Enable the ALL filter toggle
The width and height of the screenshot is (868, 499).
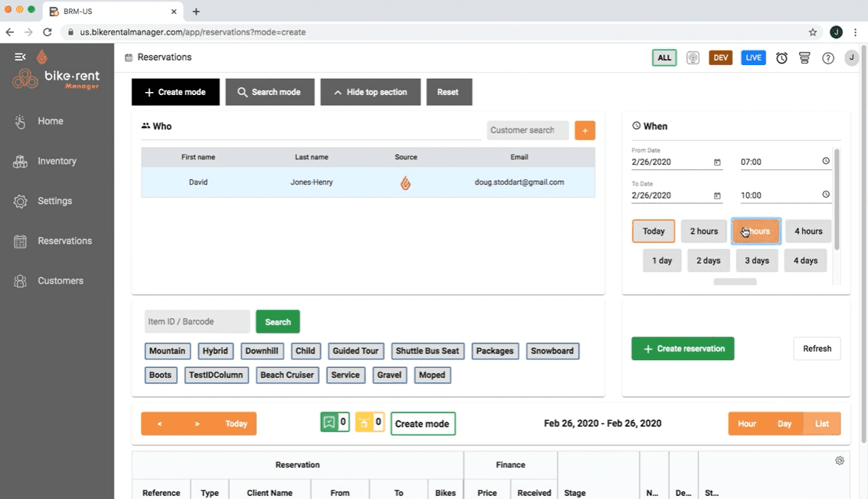click(663, 57)
